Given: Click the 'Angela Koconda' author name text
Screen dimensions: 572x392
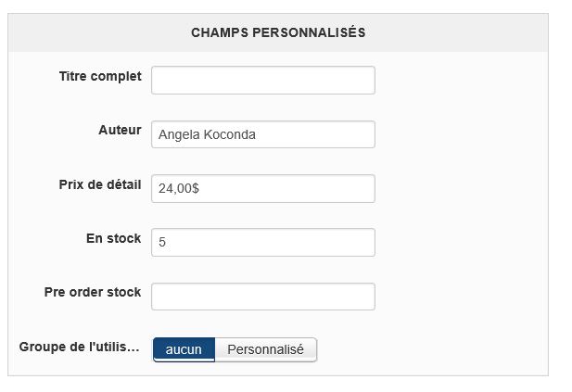Looking at the screenshot, I should [x=207, y=134].
